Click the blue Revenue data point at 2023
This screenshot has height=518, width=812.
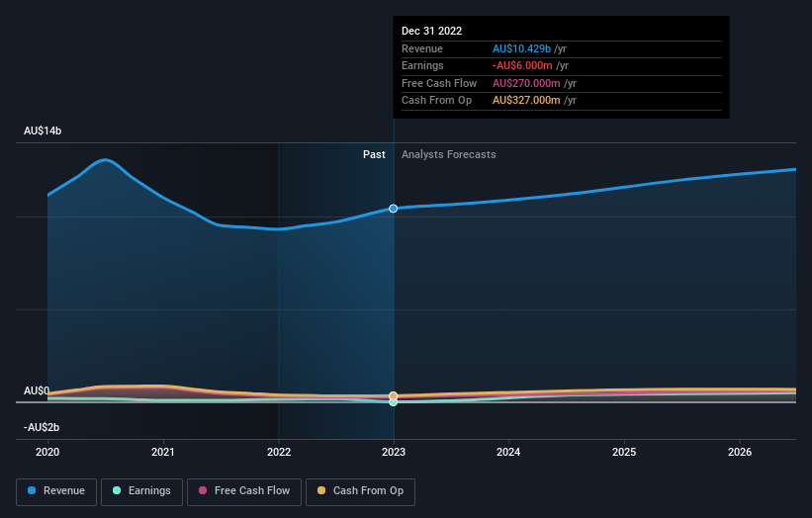393,209
